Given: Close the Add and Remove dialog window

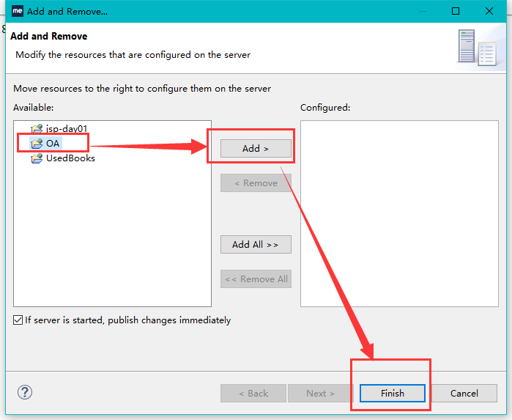Looking at the screenshot, I should (489, 11).
